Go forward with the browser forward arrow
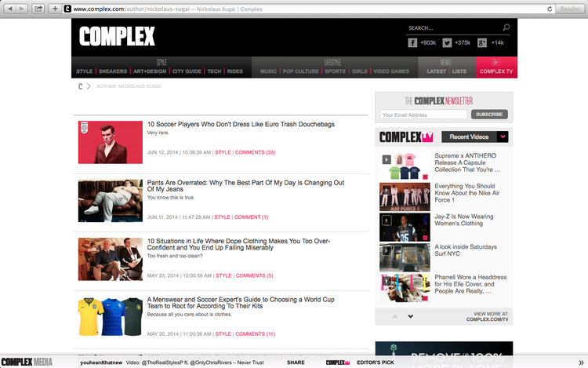 click(x=22, y=9)
